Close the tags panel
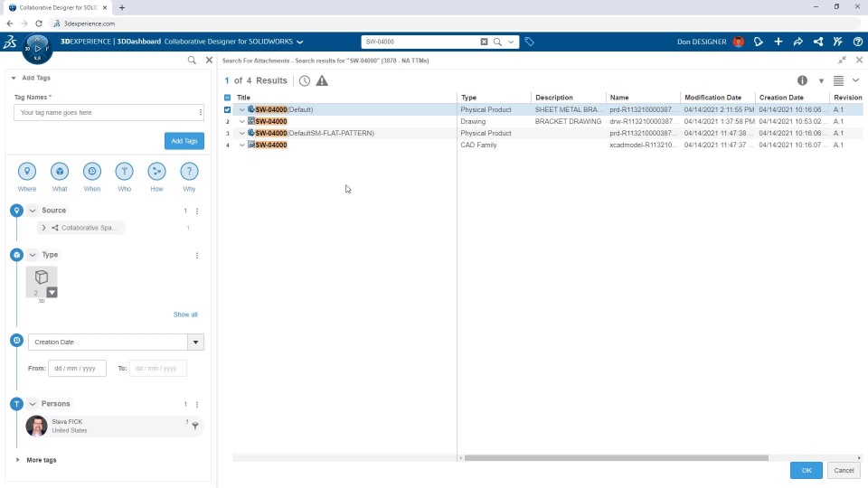 point(209,60)
